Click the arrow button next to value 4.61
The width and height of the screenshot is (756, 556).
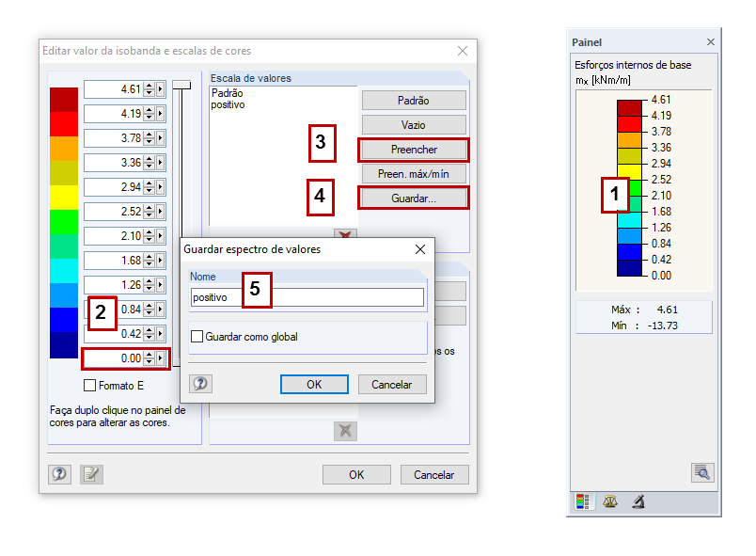(x=160, y=89)
